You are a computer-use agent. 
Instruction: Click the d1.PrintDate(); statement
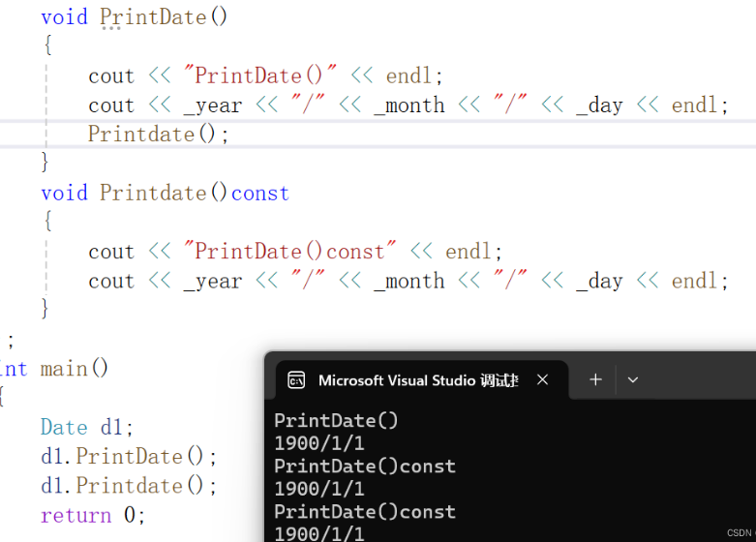129,456
